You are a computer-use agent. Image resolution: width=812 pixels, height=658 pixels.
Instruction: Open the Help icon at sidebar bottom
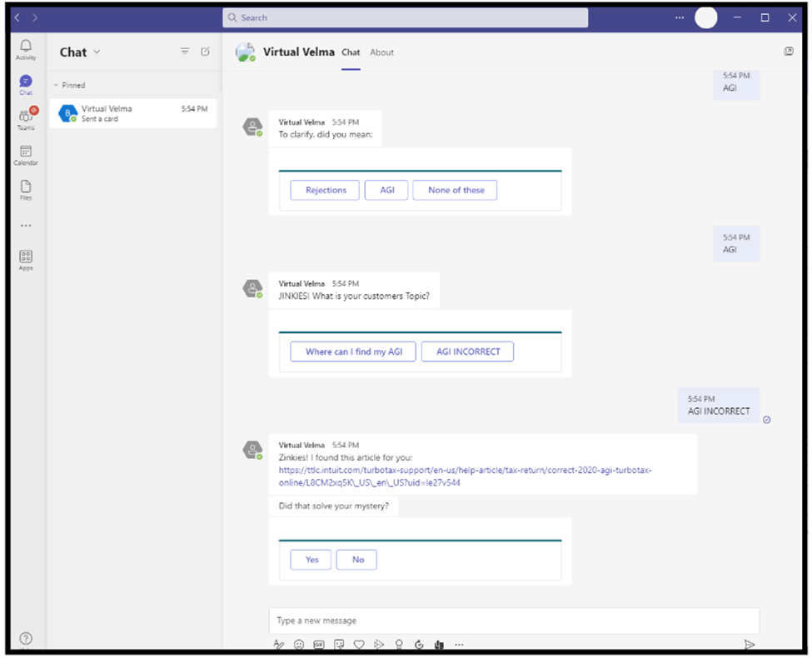coord(26,638)
